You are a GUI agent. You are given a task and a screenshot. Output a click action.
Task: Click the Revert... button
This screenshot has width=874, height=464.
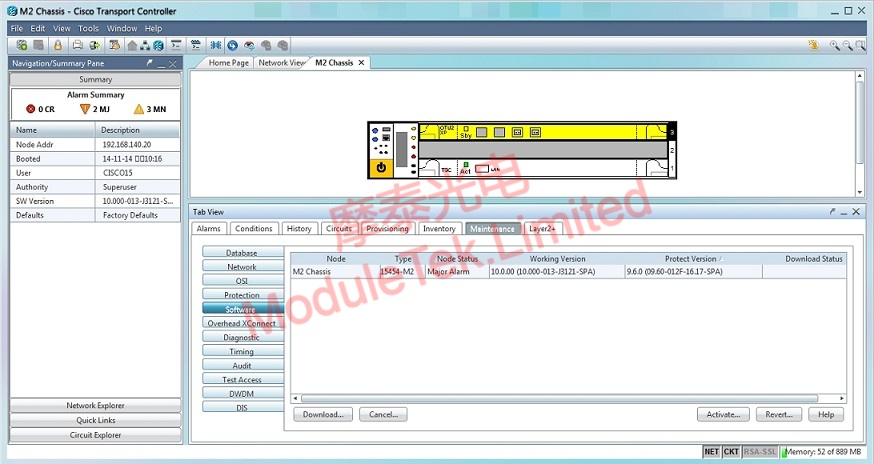(779, 414)
